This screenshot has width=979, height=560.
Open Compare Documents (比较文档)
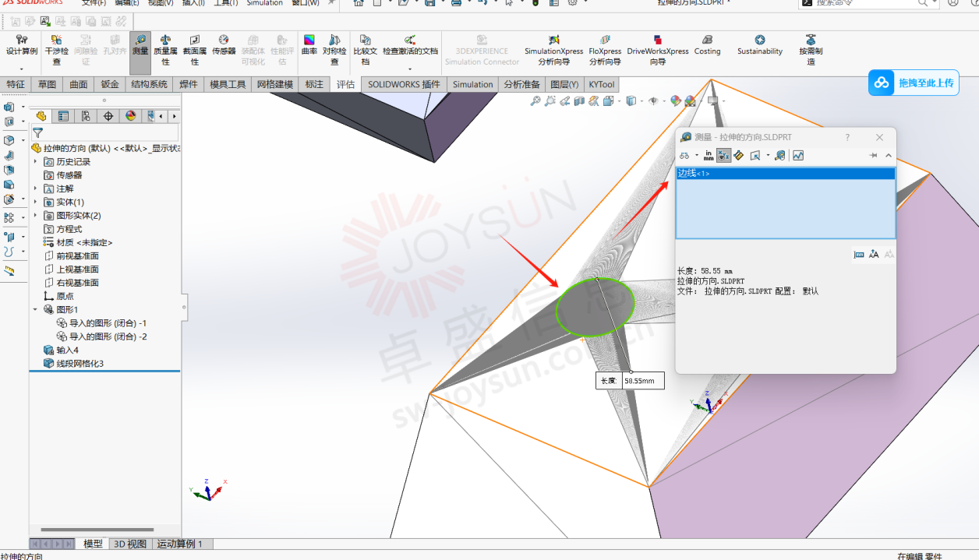coord(365,50)
